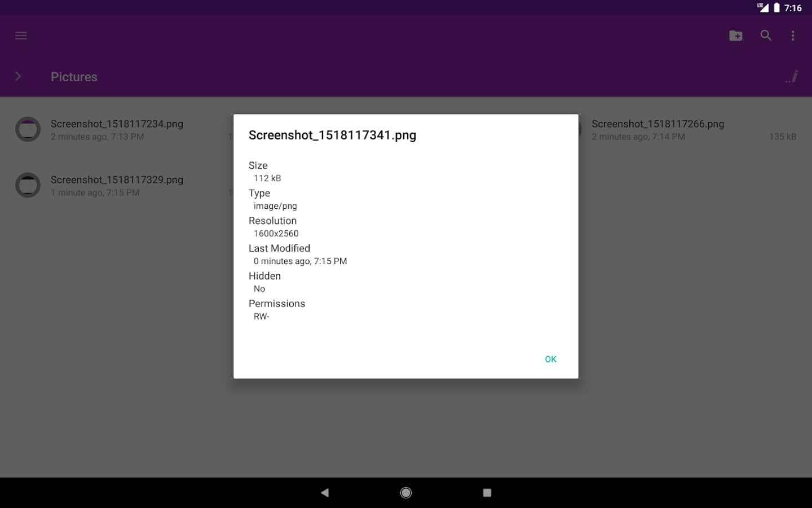This screenshot has height=508, width=812.
Task: Open the search magnifier icon
Action: point(766,36)
